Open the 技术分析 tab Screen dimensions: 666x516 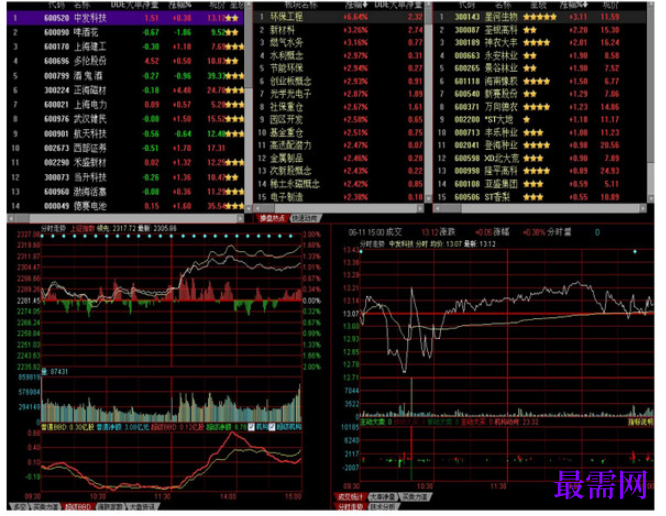(382, 506)
